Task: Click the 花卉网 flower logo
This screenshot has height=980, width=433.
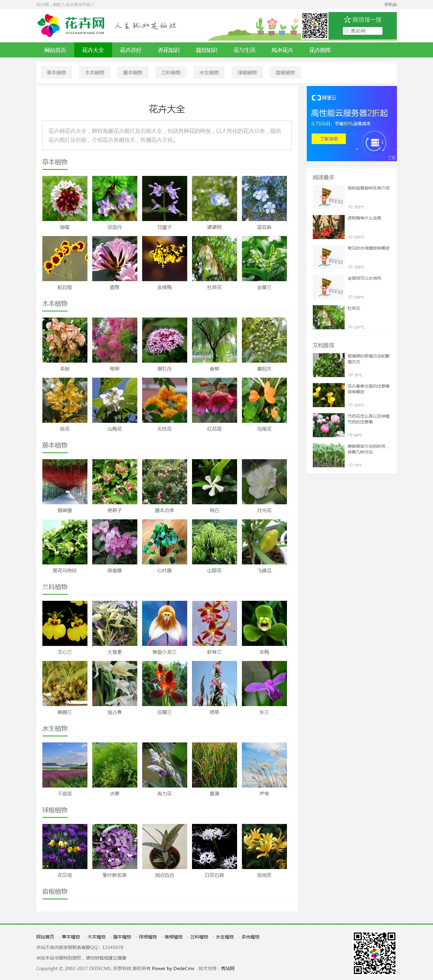Action: coord(71,26)
